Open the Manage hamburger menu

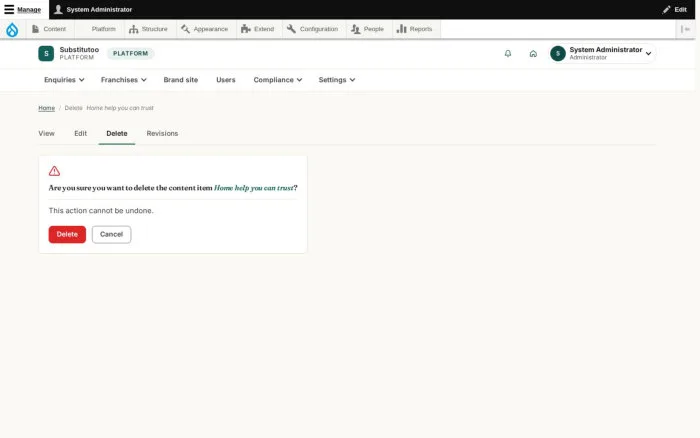22,9
